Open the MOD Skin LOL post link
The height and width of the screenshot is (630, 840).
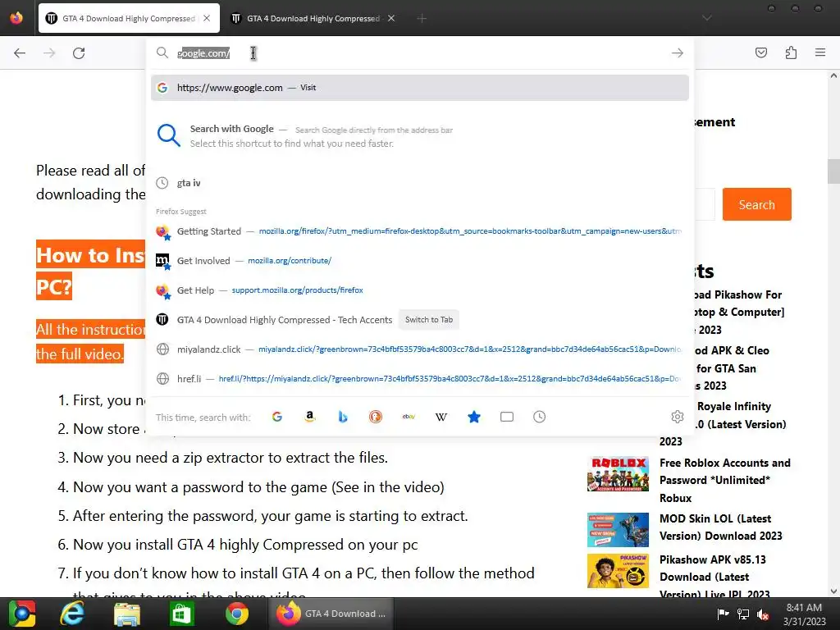(720, 527)
